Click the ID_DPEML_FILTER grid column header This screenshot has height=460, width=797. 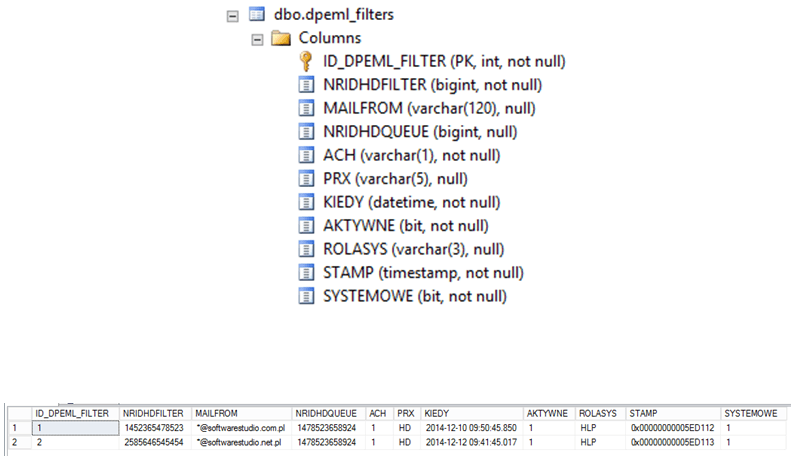click(75, 413)
